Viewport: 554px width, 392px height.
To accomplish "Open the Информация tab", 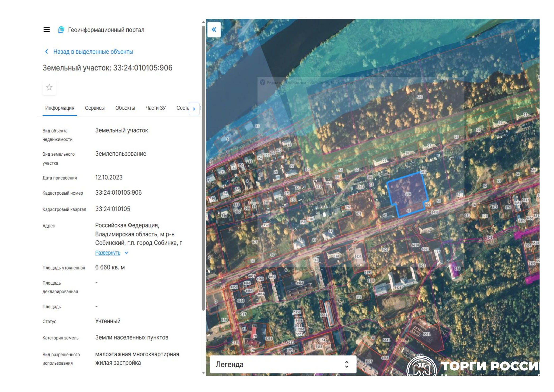I will (60, 108).
